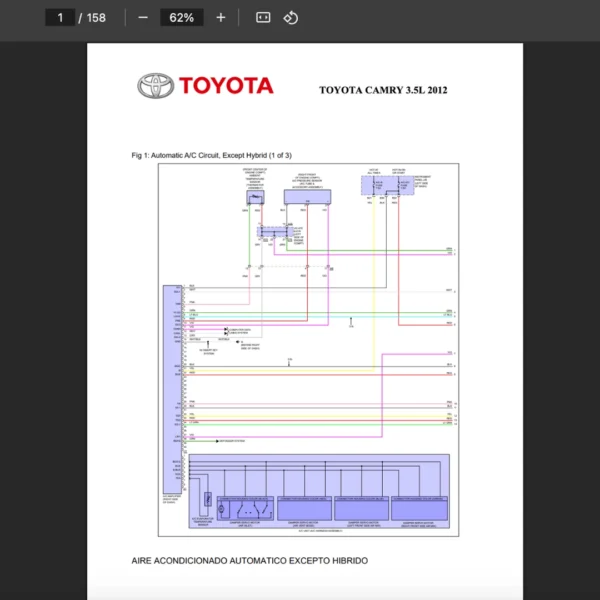600x600 pixels.
Task: Click the 'TOYOTA CAMRY 3.5L 2012' heading
Action: click(x=383, y=90)
